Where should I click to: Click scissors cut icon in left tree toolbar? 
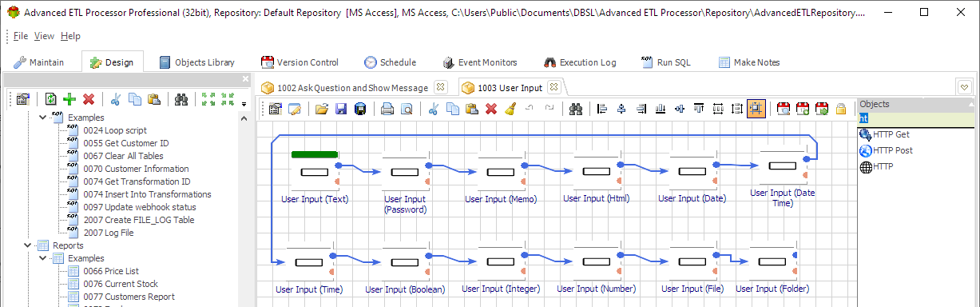(x=116, y=99)
